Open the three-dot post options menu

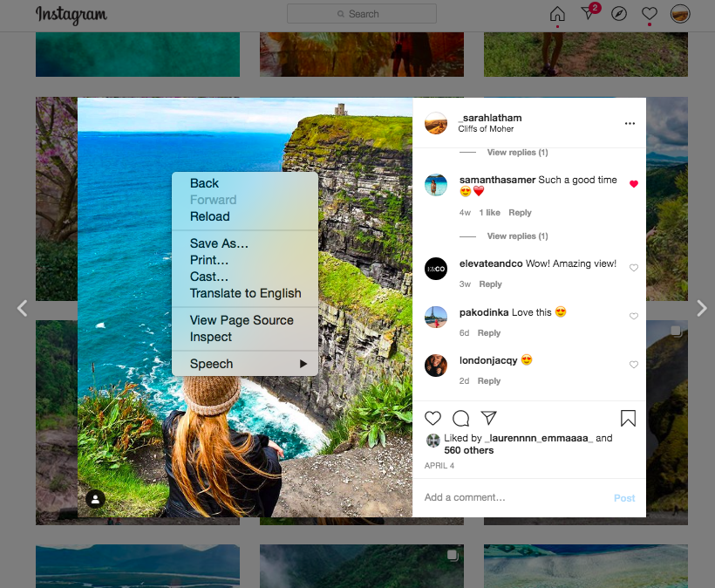pos(630,124)
